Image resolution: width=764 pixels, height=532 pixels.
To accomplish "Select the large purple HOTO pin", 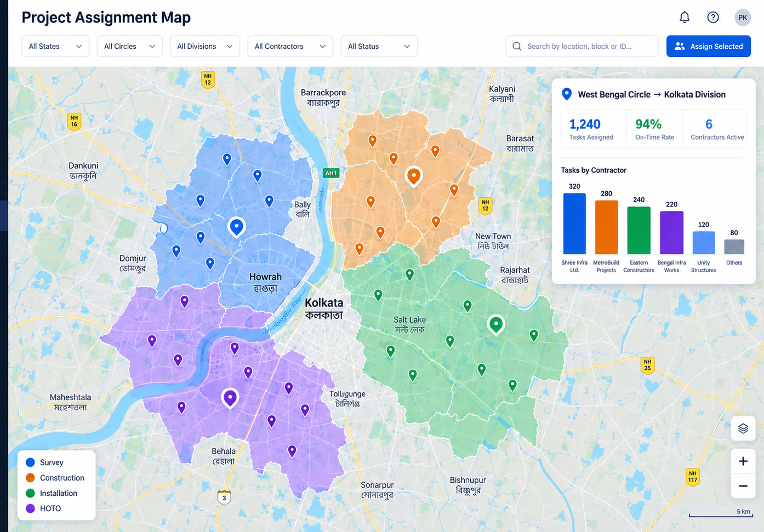I will (230, 397).
